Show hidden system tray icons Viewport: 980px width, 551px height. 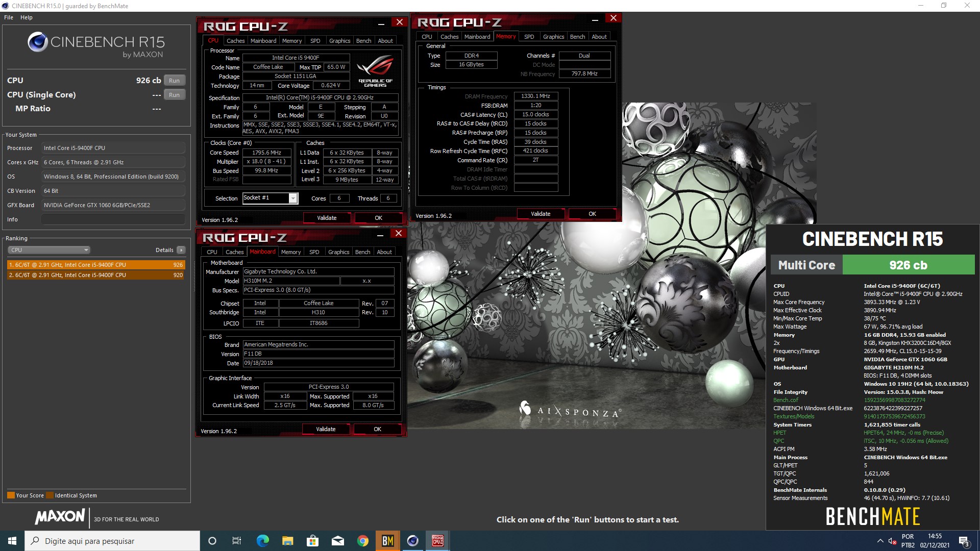tap(880, 541)
